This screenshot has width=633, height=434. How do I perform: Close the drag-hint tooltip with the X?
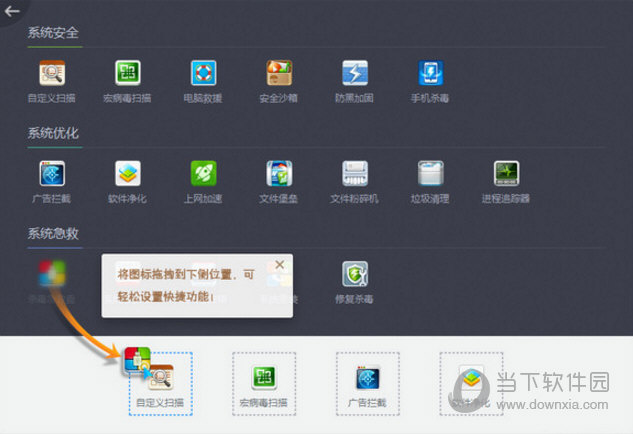pos(279,265)
